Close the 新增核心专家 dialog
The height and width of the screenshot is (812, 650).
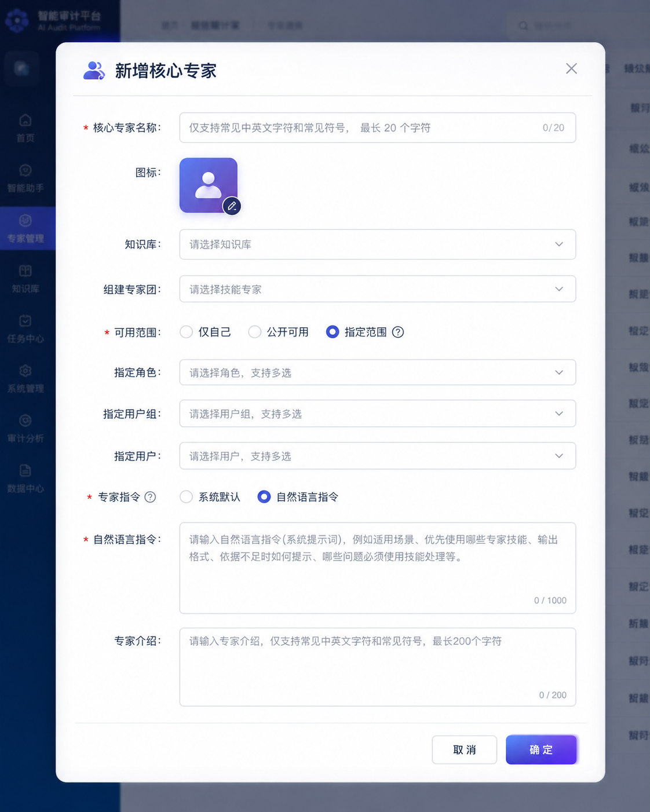pos(571,68)
